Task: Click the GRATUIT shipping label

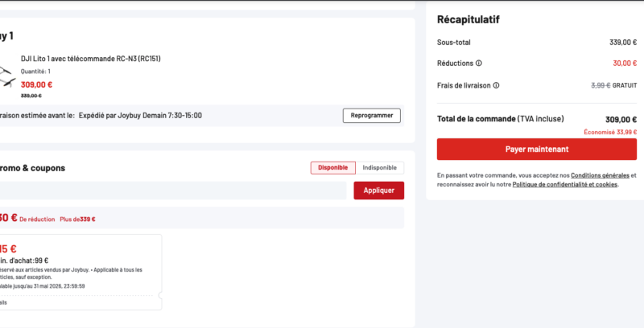Action: click(625, 85)
